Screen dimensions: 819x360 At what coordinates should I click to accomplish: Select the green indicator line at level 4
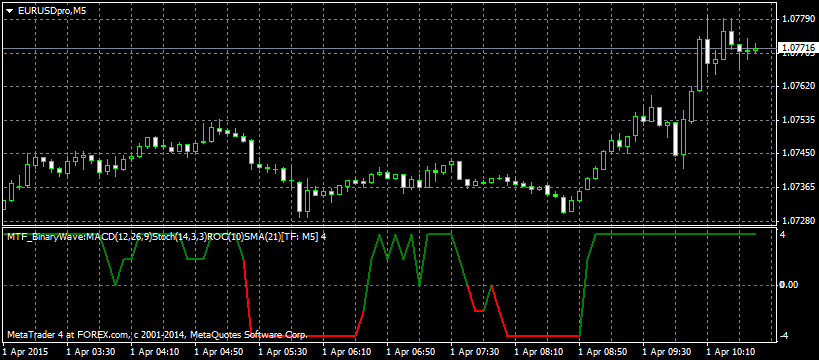pos(676,234)
